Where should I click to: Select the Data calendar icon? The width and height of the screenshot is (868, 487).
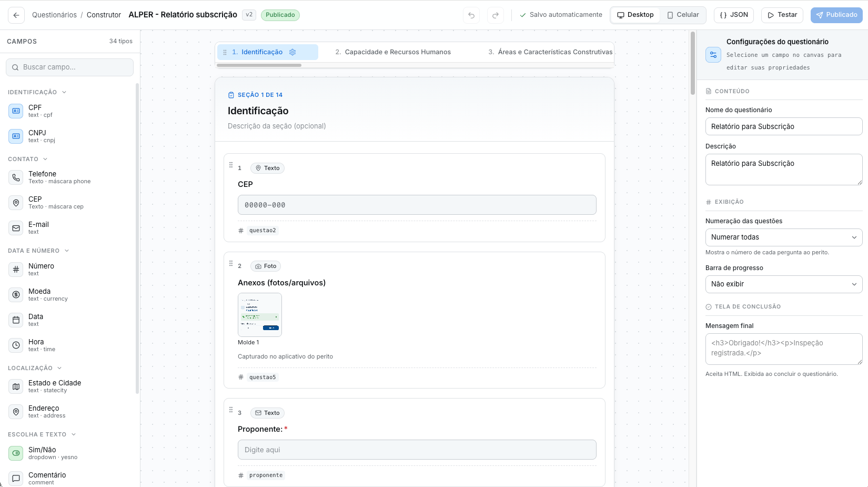[x=16, y=320]
